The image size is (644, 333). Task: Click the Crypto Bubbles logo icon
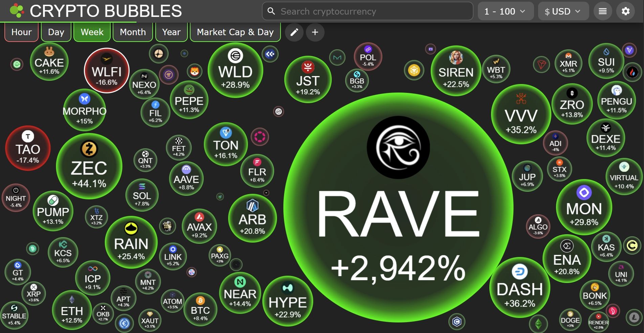(17, 11)
